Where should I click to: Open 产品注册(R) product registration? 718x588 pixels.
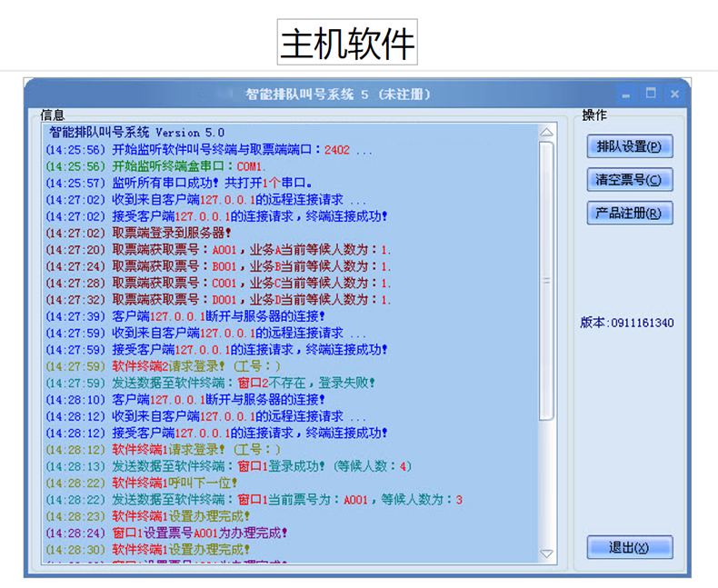(x=629, y=213)
